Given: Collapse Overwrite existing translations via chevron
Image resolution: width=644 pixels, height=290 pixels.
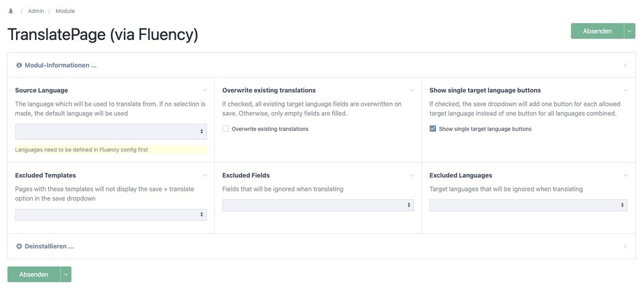Looking at the screenshot, I should (412, 90).
